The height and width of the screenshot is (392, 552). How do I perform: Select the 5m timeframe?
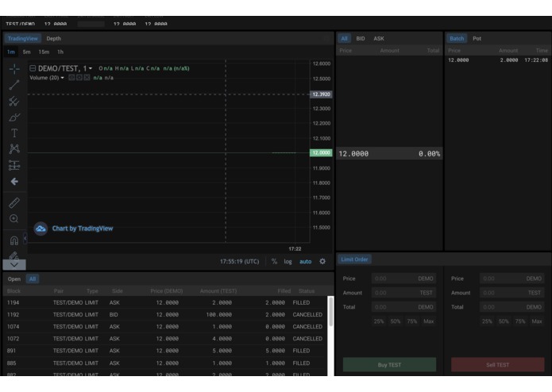coord(26,52)
